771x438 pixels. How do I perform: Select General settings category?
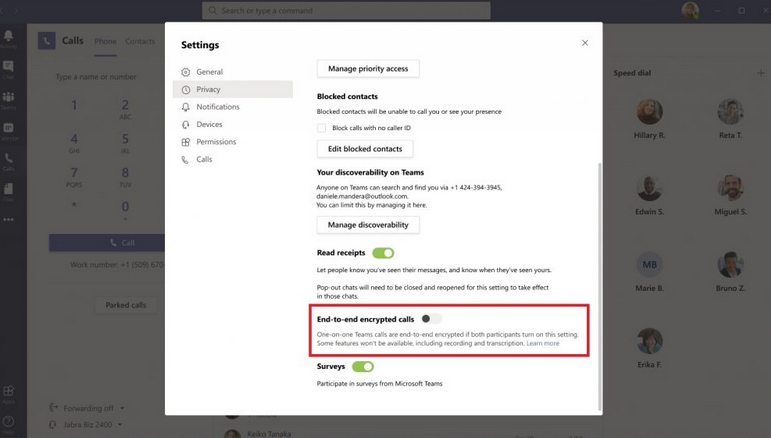[x=233, y=72]
